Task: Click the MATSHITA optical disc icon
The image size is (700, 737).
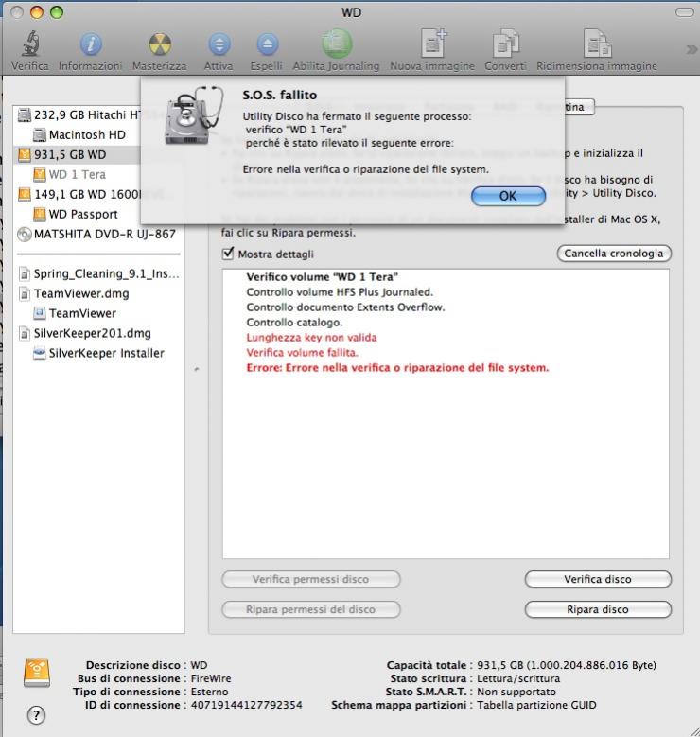Action: pyautogui.click(x=24, y=234)
